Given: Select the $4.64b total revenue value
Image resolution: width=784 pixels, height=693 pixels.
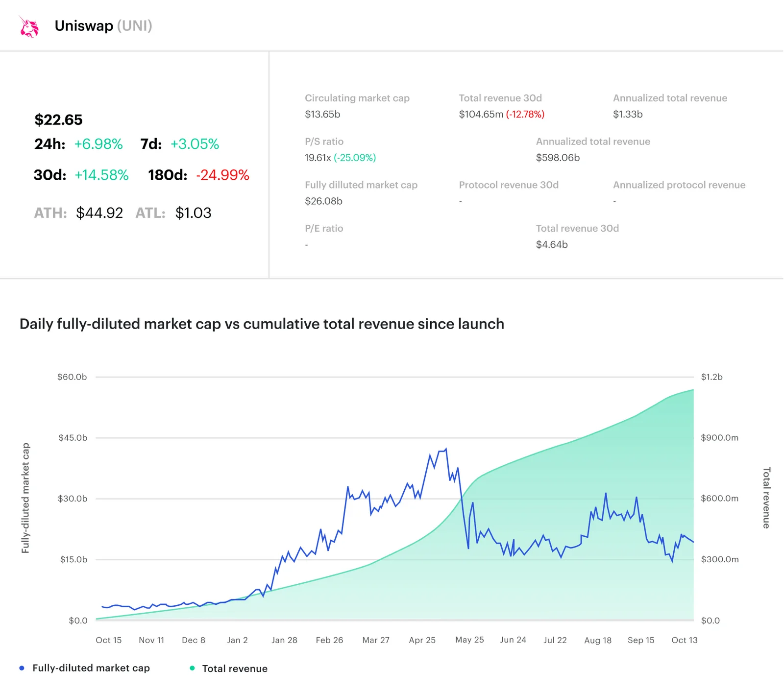Looking at the screenshot, I should [552, 244].
